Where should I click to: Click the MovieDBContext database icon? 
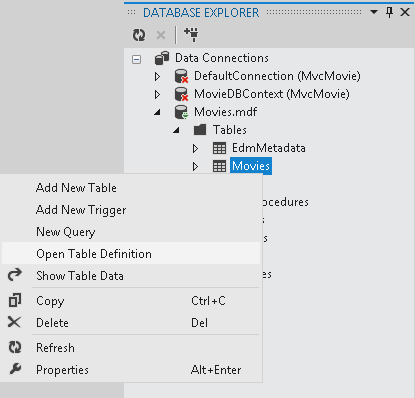pyautogui.click(x=181, y=94)
